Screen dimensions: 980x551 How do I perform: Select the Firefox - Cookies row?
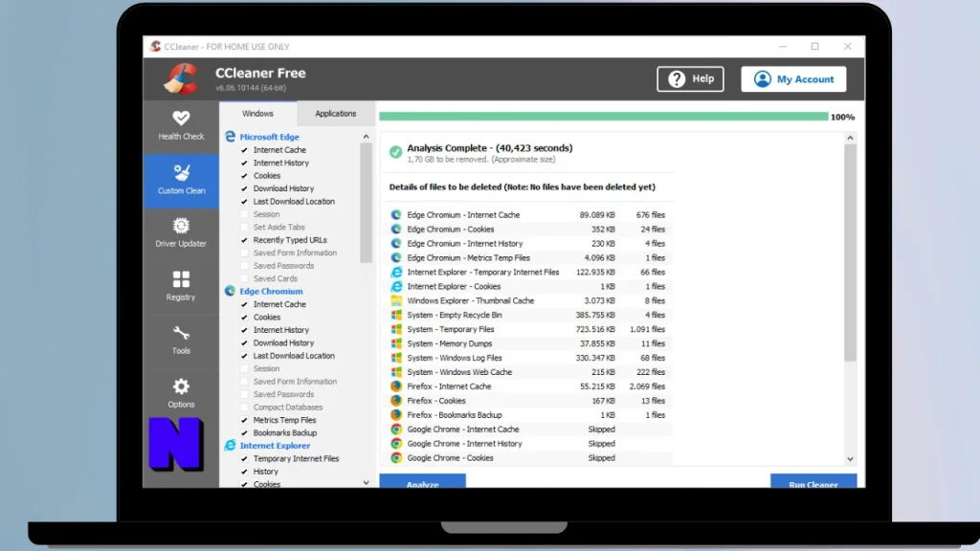point(530,401)
